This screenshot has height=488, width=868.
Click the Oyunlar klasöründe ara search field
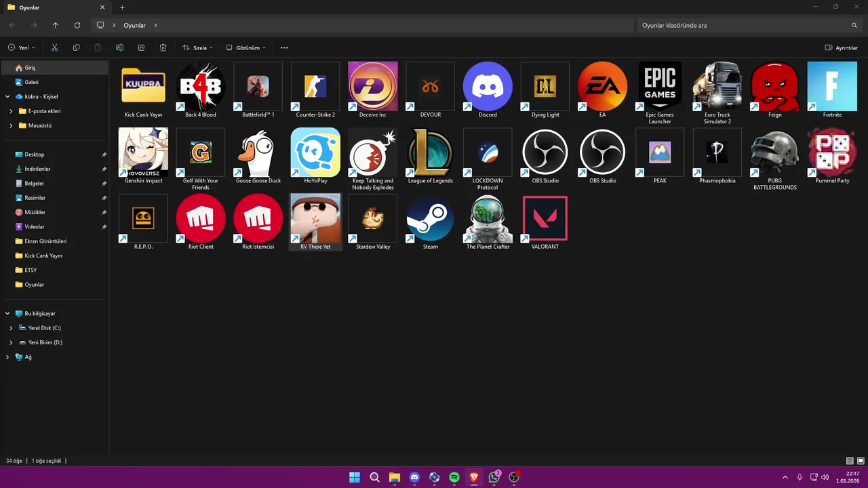tap(750, 25)
